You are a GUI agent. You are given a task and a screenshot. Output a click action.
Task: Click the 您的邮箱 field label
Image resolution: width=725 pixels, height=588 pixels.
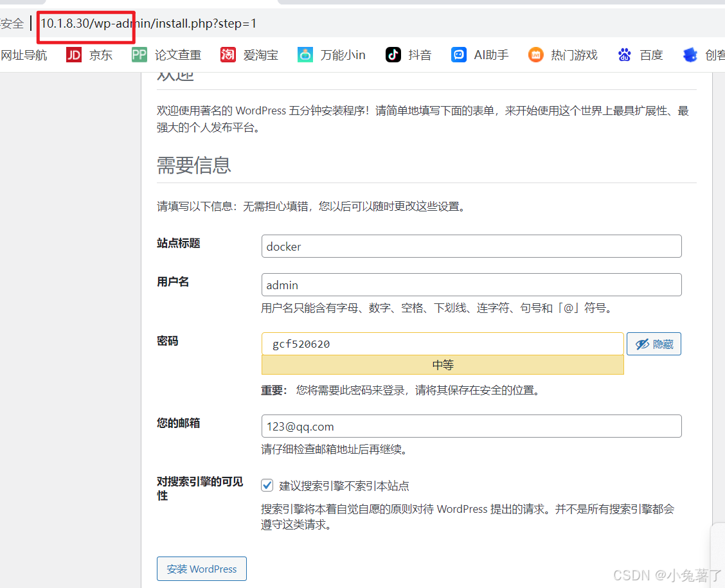click(x=179, y=423)
